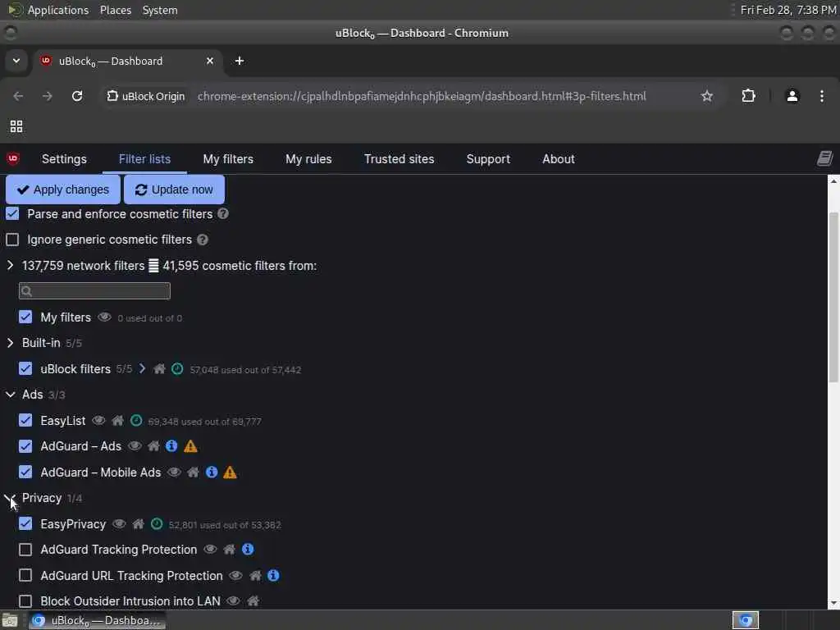
Task: Uncheck uBlock filters checkbox
Action: [x=25, y=368]
